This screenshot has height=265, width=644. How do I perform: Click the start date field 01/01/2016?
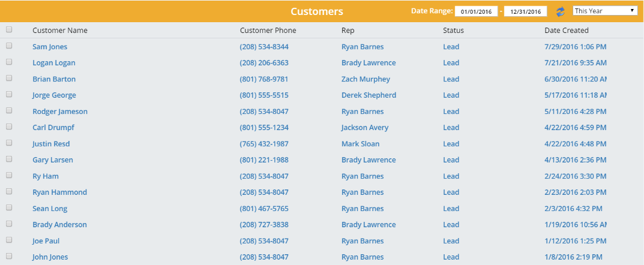pyautogui.click(x=476, y=11)
